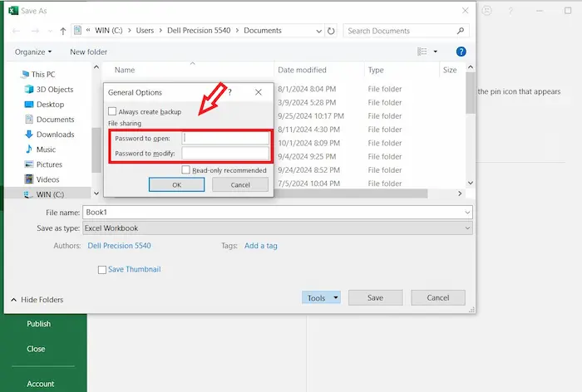Open Desktop in the navigation pane
The width and height of the screenshot is (582, 392).
[x=44, y=105]
